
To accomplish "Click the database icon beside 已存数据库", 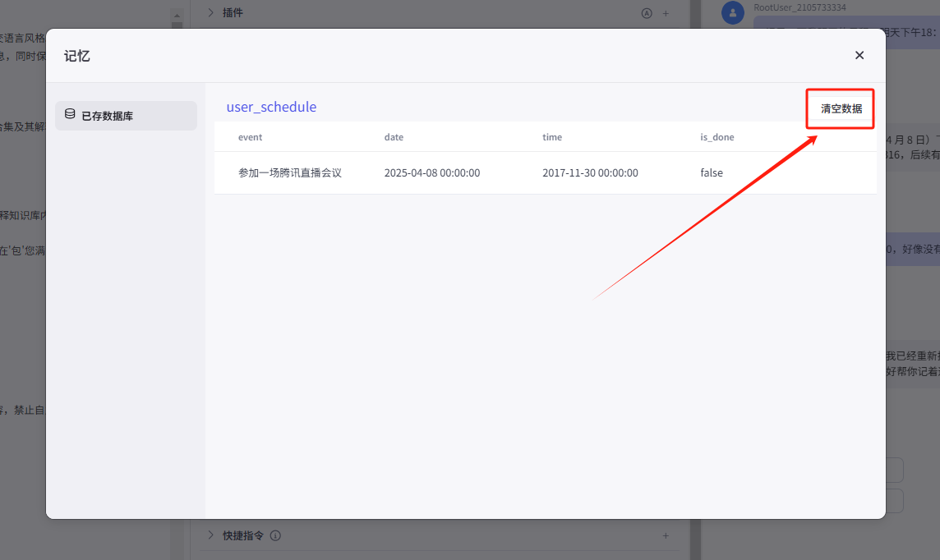I will point(70,115).
